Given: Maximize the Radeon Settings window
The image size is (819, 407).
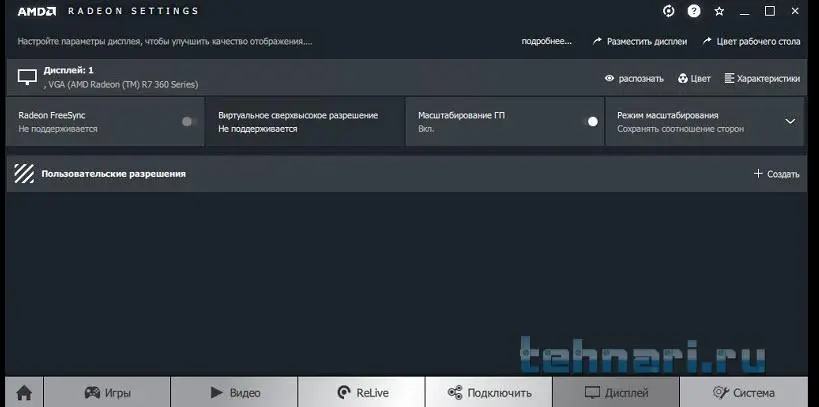Looking at the screenshot, I should 770,11.
